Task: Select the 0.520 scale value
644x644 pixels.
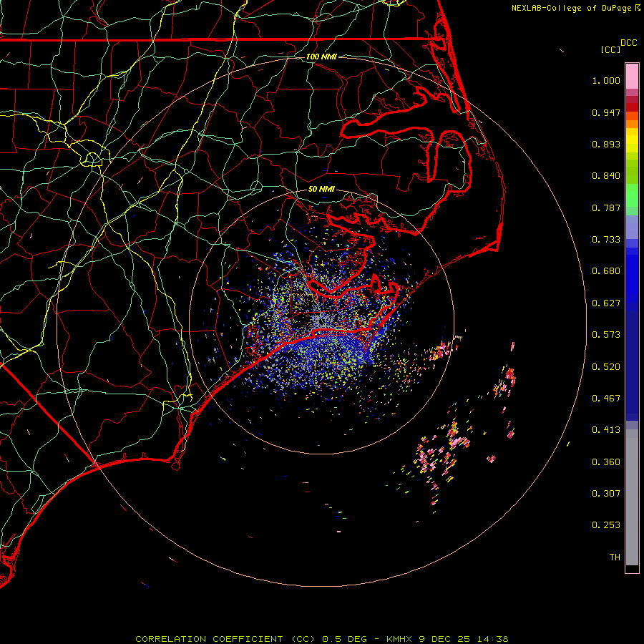Action: point(606,367)
